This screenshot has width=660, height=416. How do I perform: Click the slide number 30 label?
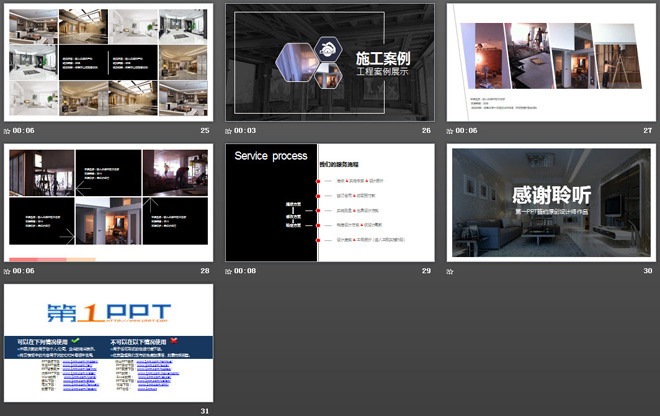(x=647, y=271)
